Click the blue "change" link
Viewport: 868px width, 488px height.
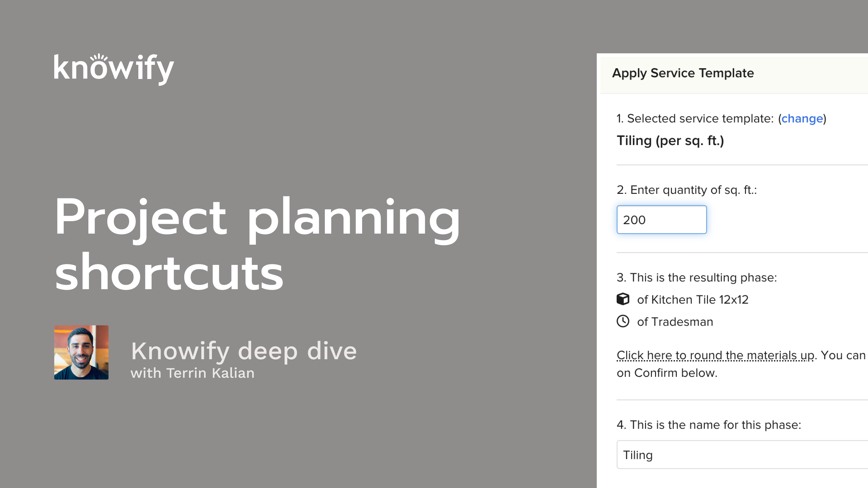[x=802, y=119]
